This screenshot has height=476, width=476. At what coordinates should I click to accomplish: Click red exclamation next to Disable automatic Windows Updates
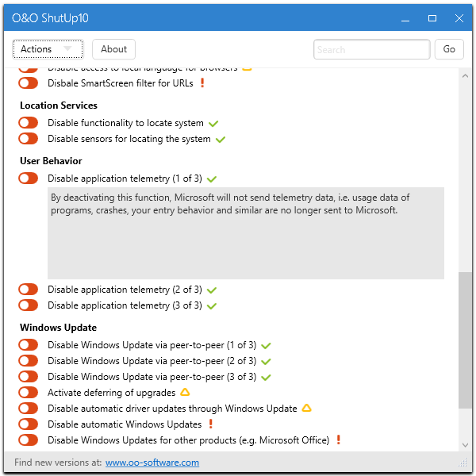click(x=210, y=424)
